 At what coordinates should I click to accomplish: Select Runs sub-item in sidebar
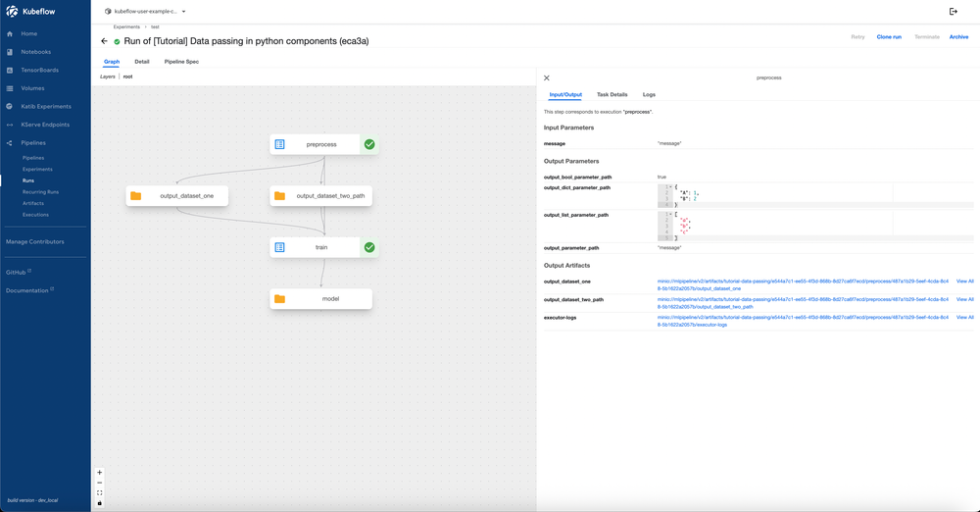(x=28, y=180)
